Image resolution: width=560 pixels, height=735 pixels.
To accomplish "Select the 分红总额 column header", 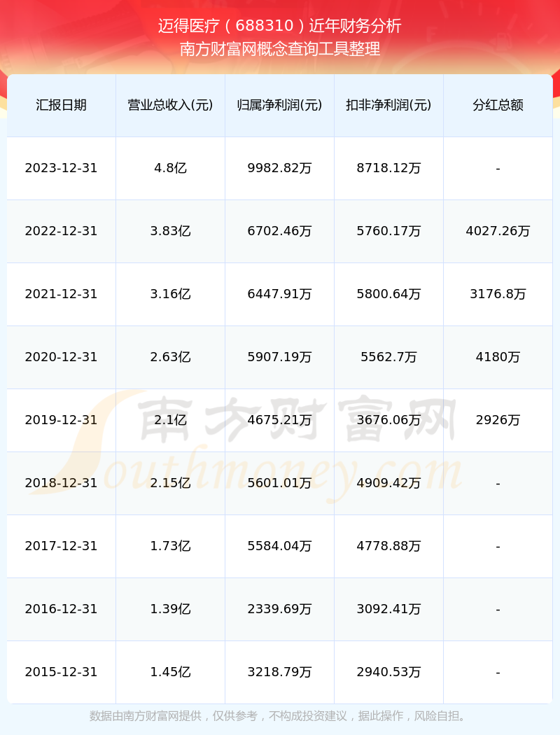I will tap(498, 105).
